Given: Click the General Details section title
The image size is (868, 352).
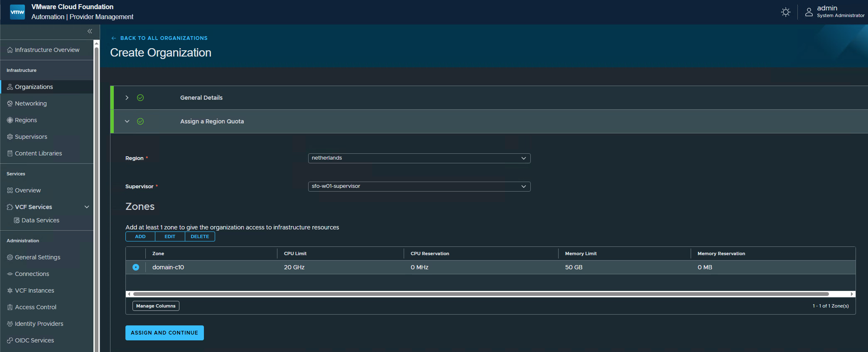Looking at the screenshot, I should (x=201, y=98).
